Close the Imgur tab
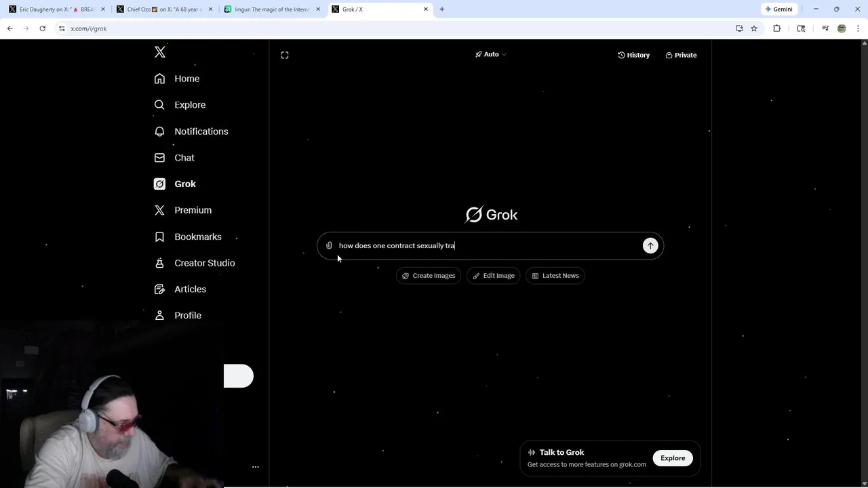The image size is (868, 488). pos(318,9)
